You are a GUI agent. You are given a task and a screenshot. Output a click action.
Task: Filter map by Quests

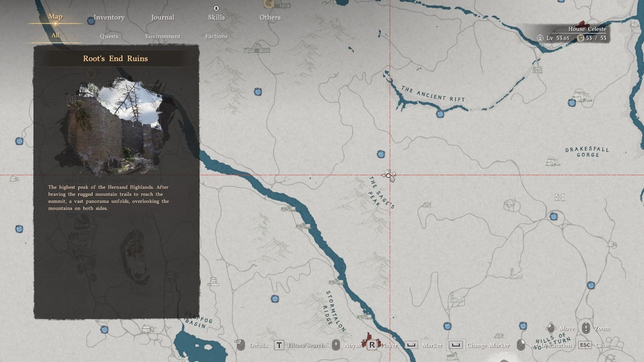pos(109,36)
